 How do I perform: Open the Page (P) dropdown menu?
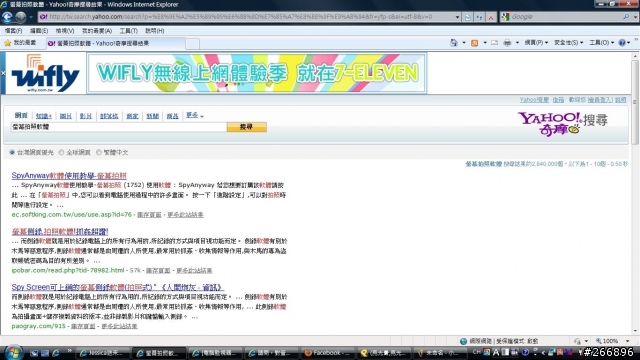click(x=536, y=42)
